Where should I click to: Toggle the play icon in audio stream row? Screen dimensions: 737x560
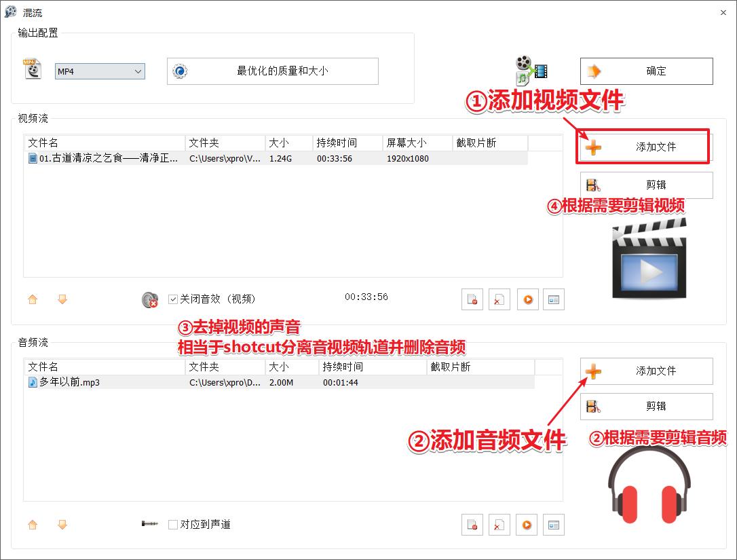tap(527, 525)
